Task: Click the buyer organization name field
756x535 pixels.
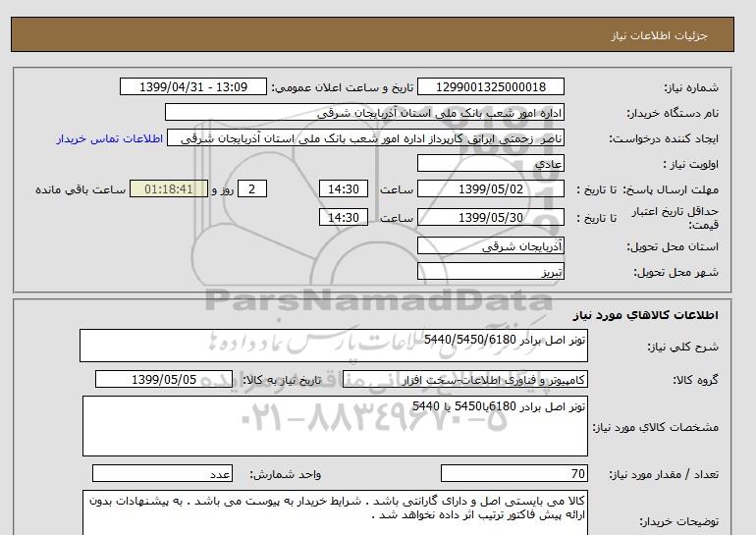Action: [364, 112]
